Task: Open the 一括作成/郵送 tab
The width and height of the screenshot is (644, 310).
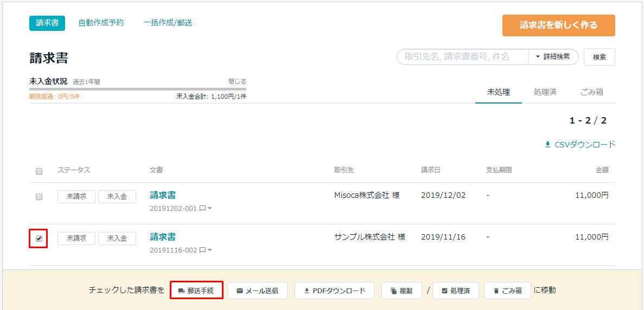Action: click(168, 23)
